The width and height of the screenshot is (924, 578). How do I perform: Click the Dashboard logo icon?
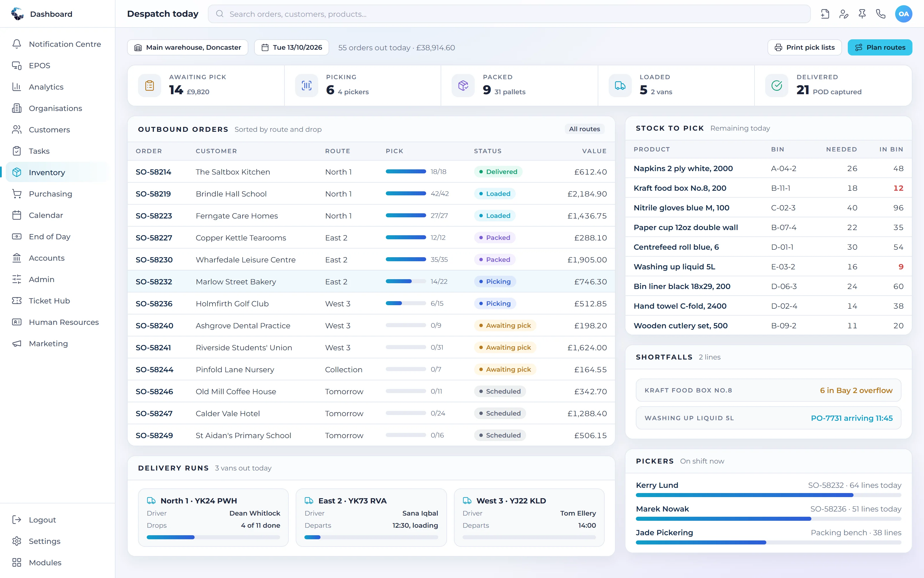[x=17, y=14]
